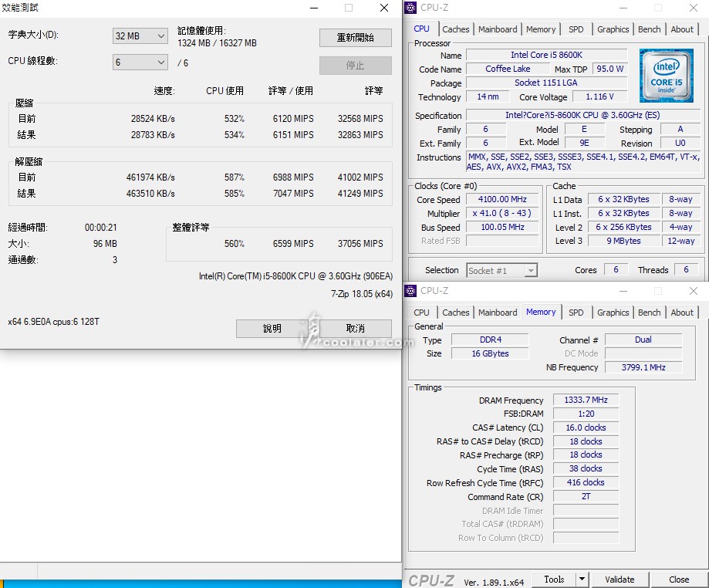The width and height of the screenshot is (709, 588).
Task: Open Graphics tab in lower CPU-Z window
Action: point(613,313)
